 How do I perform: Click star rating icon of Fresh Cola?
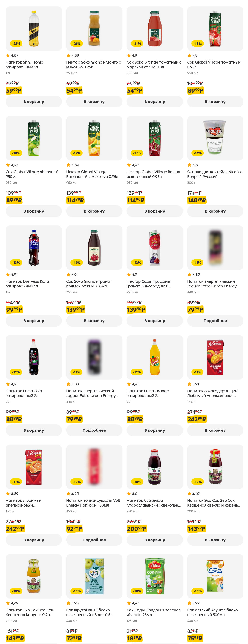click(8, 384)
